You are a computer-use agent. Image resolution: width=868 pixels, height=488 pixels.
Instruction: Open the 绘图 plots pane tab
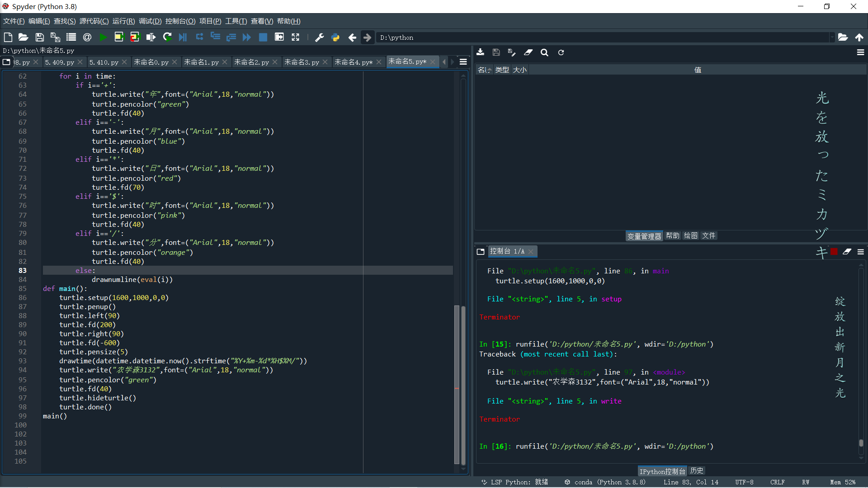690,236
